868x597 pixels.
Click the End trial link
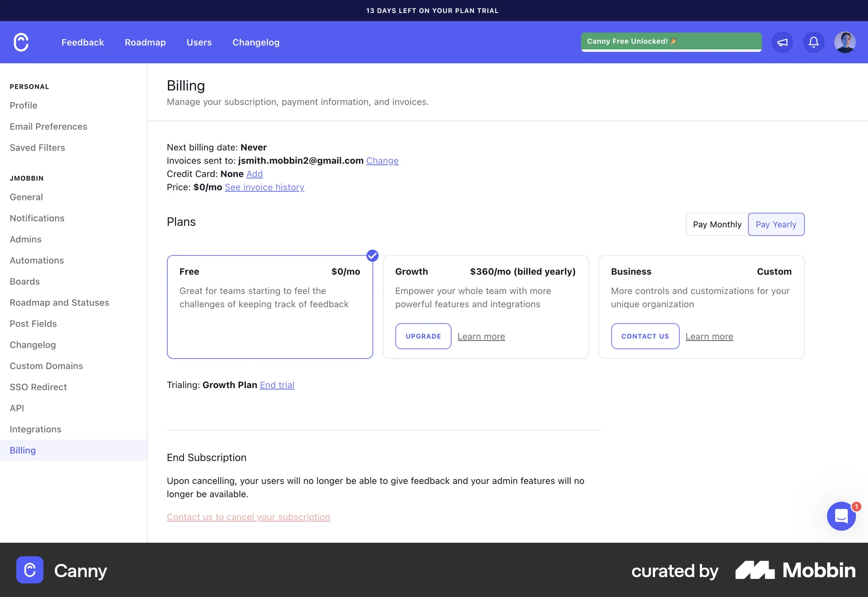(277, 385)
